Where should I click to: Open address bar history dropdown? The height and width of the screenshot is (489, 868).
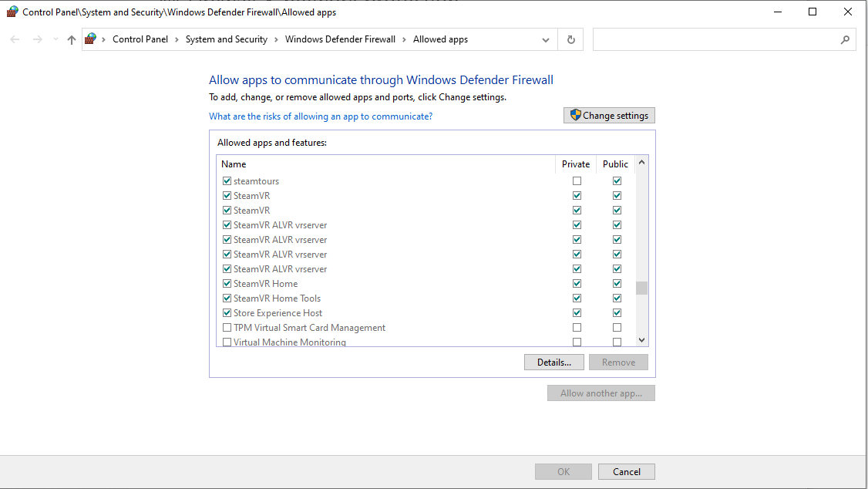545,40
